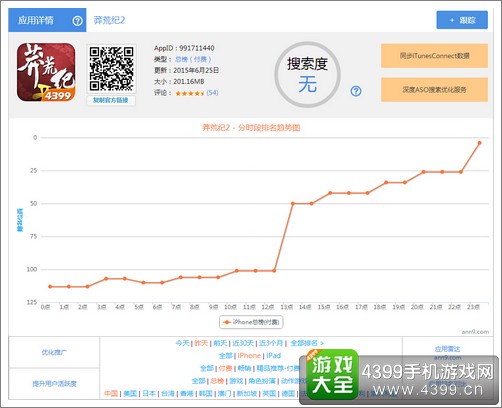Image resolution: width=502 pixels, height=408 pixels.
Task: Click the ann9.com chart credit
Action: pyautogui.click(x=475, y=332)
